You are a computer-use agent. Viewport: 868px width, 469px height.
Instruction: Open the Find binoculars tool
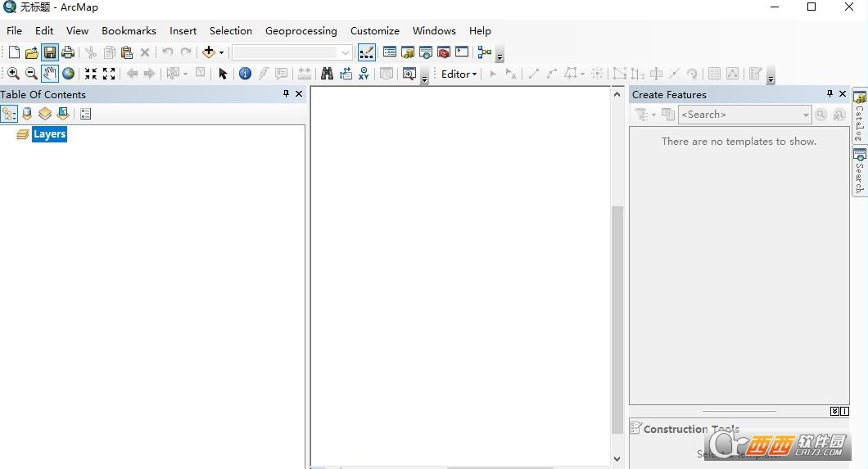(x=328, y=74)
